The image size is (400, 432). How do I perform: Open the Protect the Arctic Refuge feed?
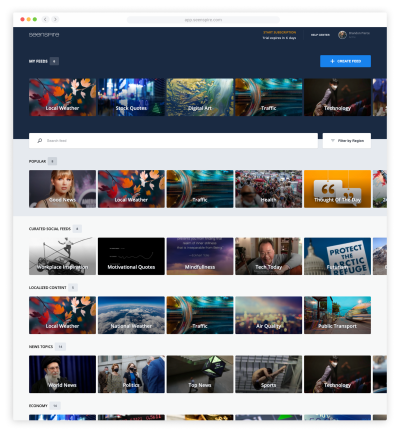pos(337,256)
